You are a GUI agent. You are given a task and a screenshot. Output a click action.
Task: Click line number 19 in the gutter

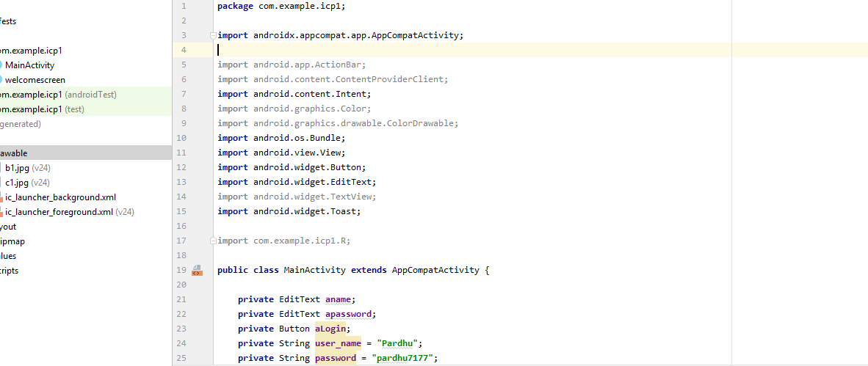pyautogui.click(x=181, y=271)
